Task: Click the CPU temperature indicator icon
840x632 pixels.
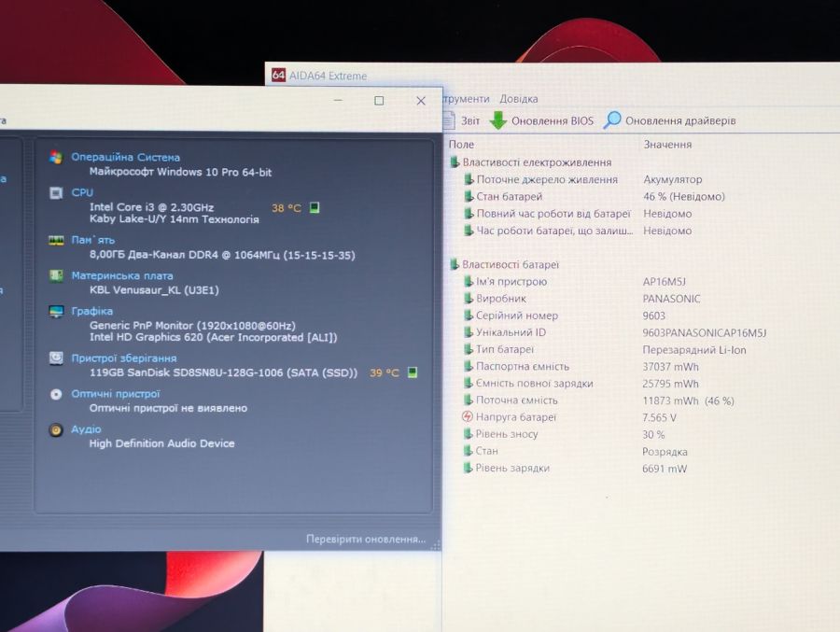Action: coord(315,207)
